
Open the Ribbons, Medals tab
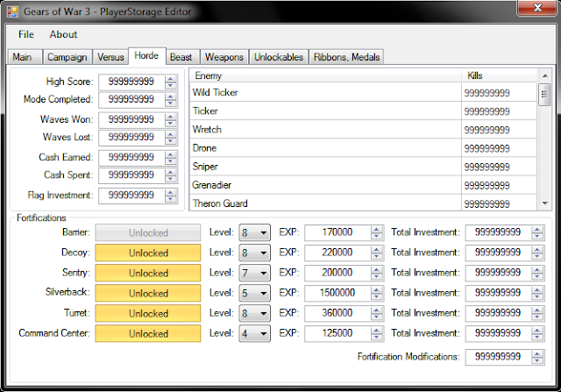[x=346, y=57]
